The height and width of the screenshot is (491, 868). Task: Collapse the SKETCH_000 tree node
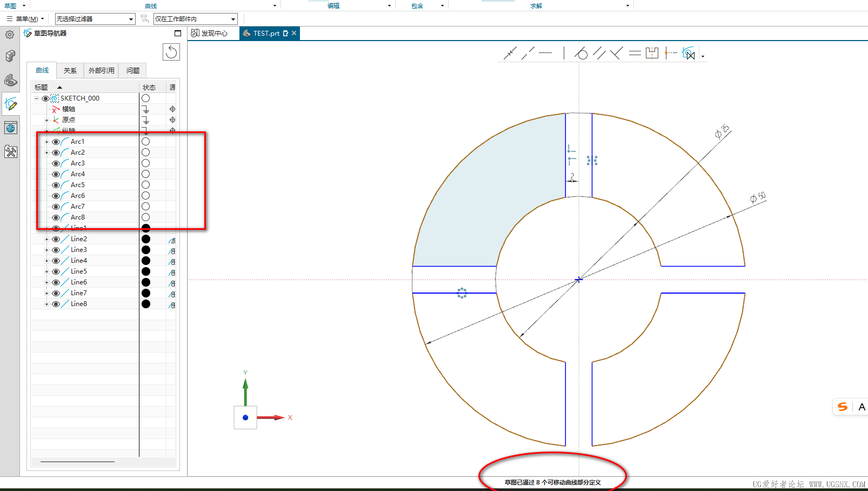[37, 98]
